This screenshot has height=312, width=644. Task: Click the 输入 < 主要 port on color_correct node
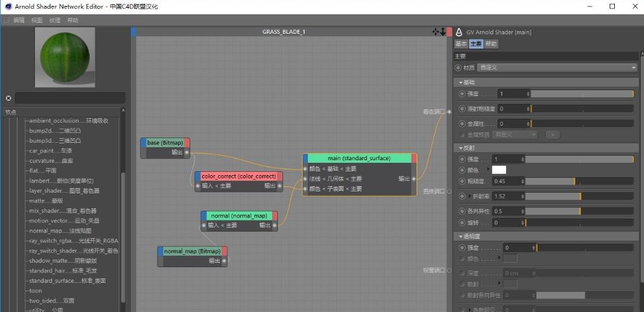click(198, 186)
